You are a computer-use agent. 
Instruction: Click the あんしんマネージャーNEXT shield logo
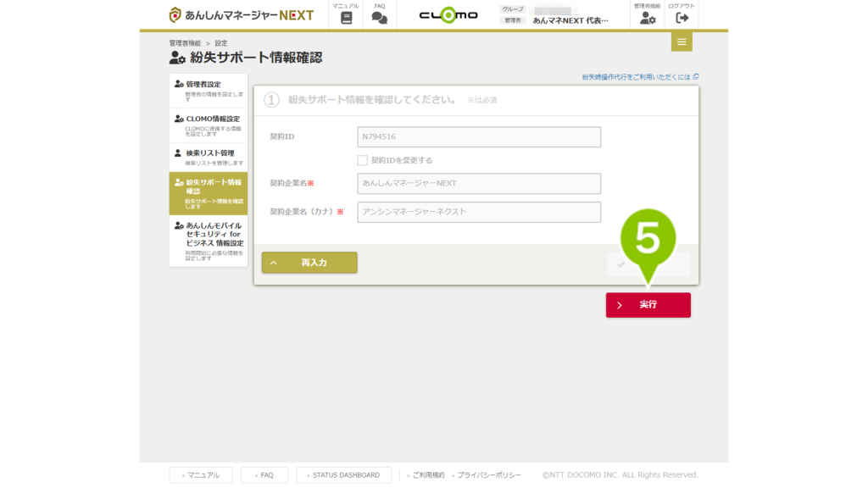pyautogui.click(x=175, y=15)
